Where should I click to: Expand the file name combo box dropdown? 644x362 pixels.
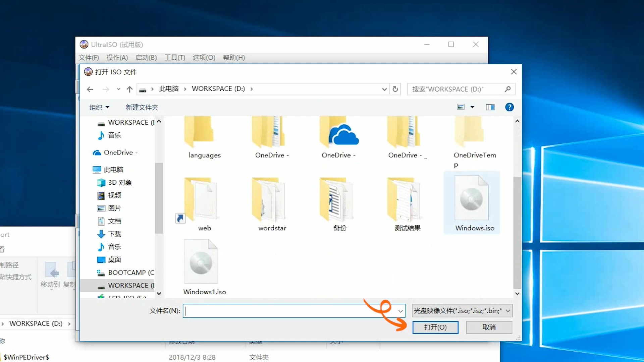400,311
